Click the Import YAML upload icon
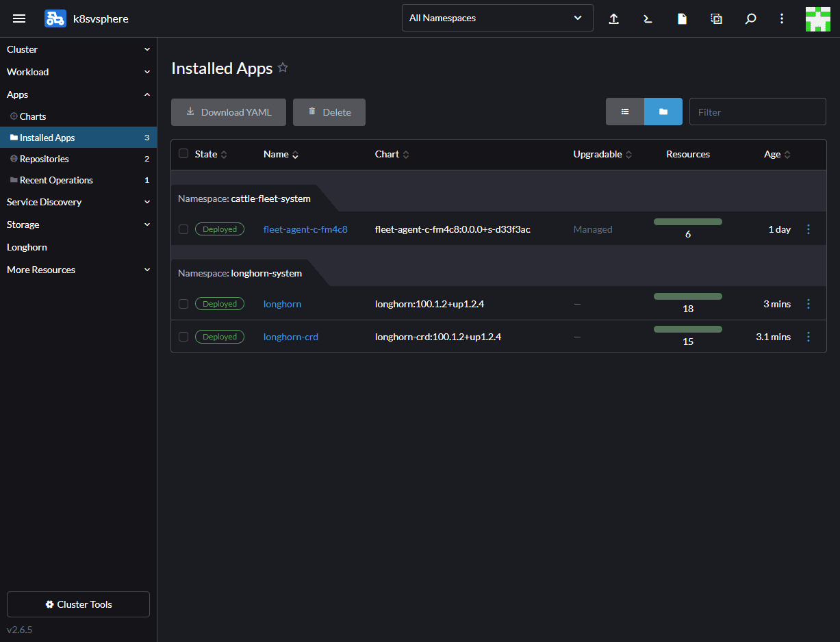 coord(614,18)
